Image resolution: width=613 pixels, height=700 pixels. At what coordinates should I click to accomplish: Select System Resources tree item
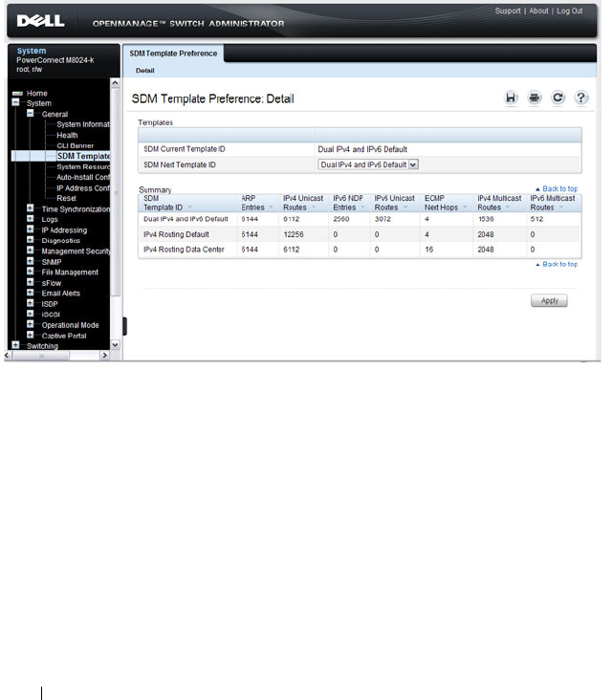(x=83, y=167)
